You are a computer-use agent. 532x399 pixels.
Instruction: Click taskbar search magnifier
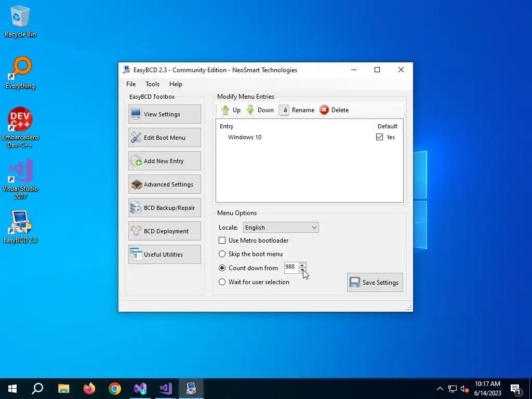tap(37, 389)
